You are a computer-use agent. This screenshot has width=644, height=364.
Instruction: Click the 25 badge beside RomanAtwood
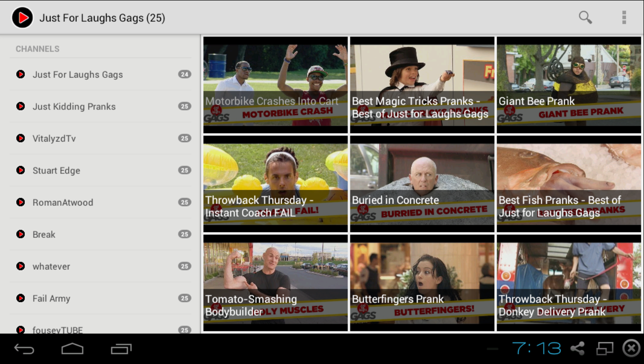(x=185, y=202)
